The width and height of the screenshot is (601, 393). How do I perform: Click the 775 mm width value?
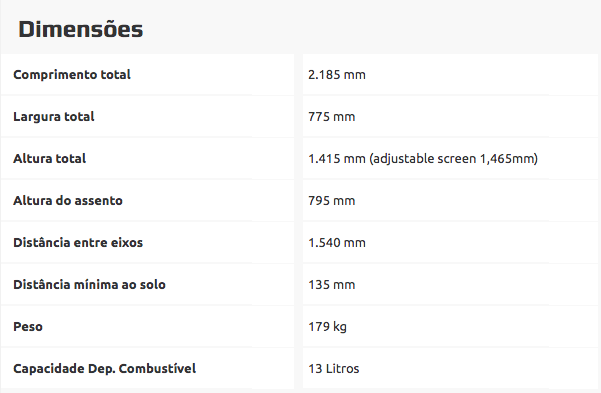332,117
